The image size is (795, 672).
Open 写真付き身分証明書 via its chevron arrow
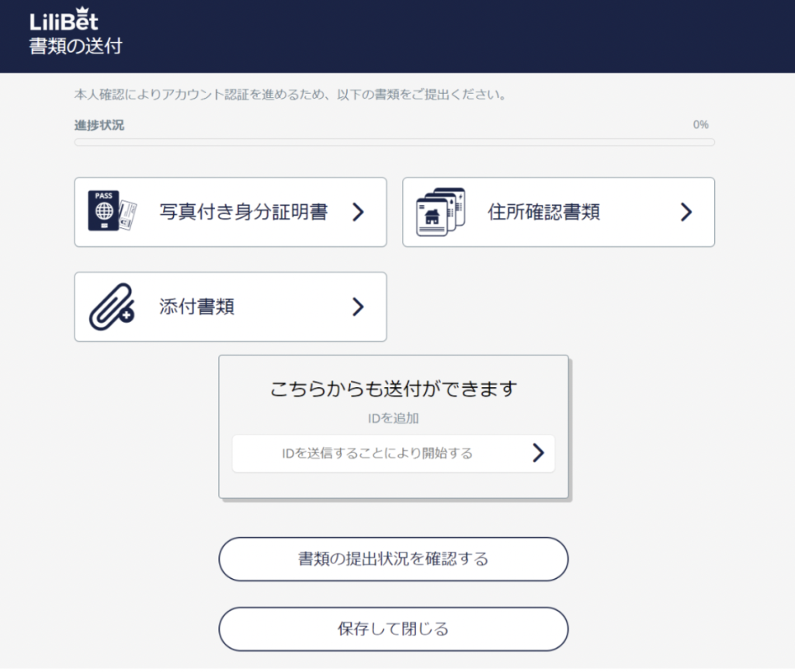point(358,211)
